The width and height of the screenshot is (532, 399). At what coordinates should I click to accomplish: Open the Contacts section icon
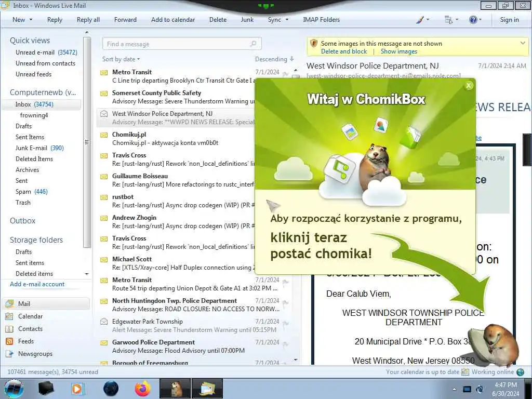click(x=9, y=329)
